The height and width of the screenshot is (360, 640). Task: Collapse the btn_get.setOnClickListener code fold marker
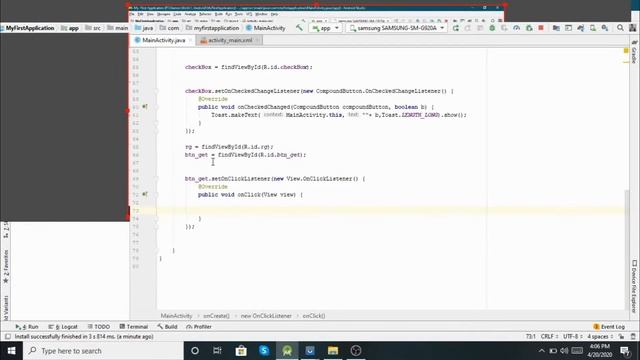(x=156, y=179)
